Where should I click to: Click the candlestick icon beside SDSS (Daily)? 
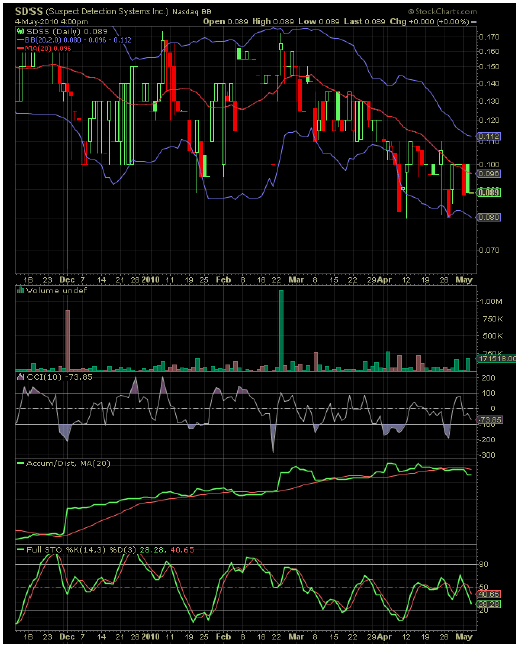click(x=20, y=31)
